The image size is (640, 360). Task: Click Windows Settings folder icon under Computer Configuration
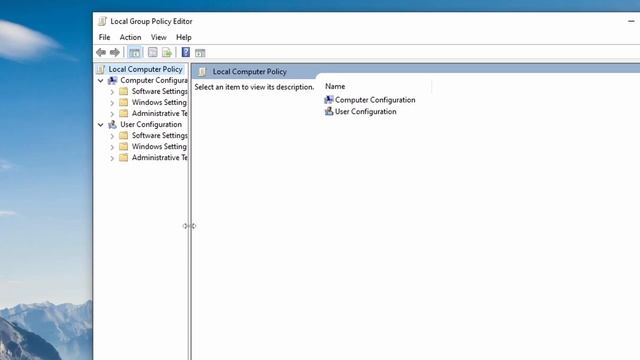[x=124, y=102]
